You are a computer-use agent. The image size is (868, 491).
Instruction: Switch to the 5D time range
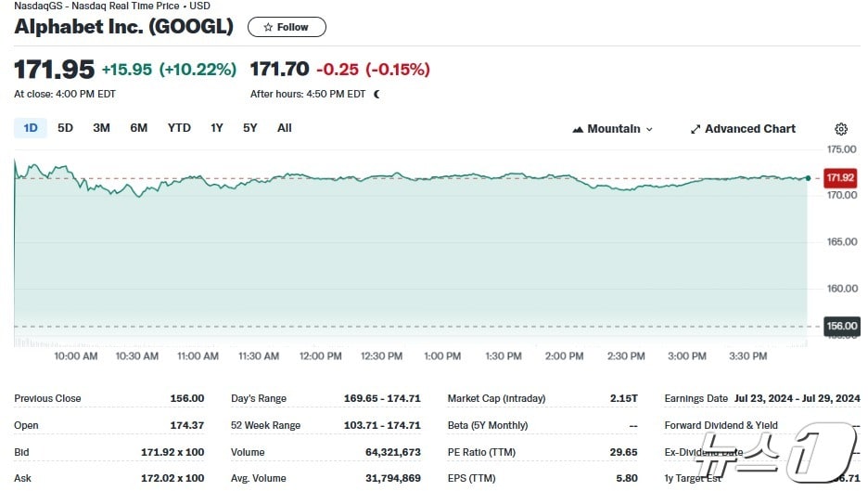click(65, 128)
